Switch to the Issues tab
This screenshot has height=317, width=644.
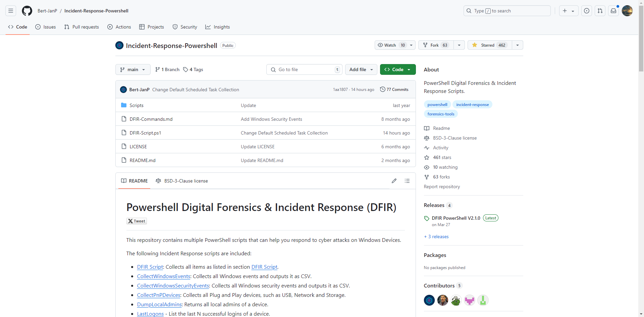[x=46, y=27]
